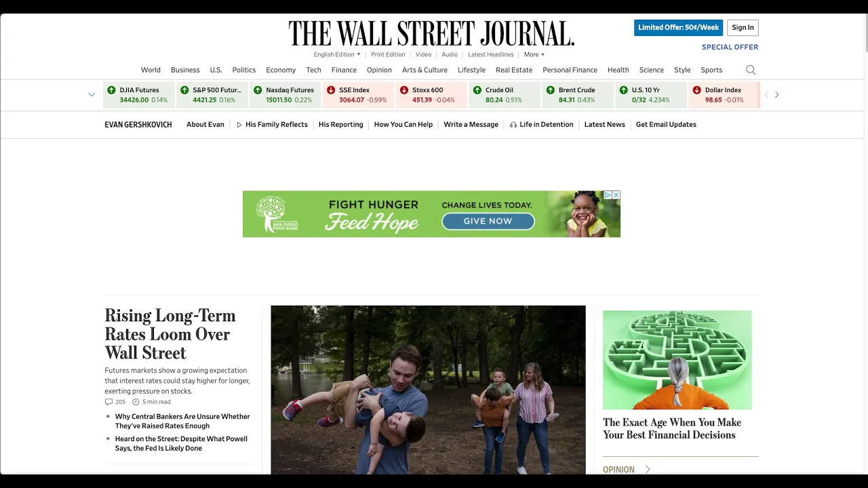Open the article comments bubble icon
The height and width of the screenshot is (488, 868).
tap(108, 402)
